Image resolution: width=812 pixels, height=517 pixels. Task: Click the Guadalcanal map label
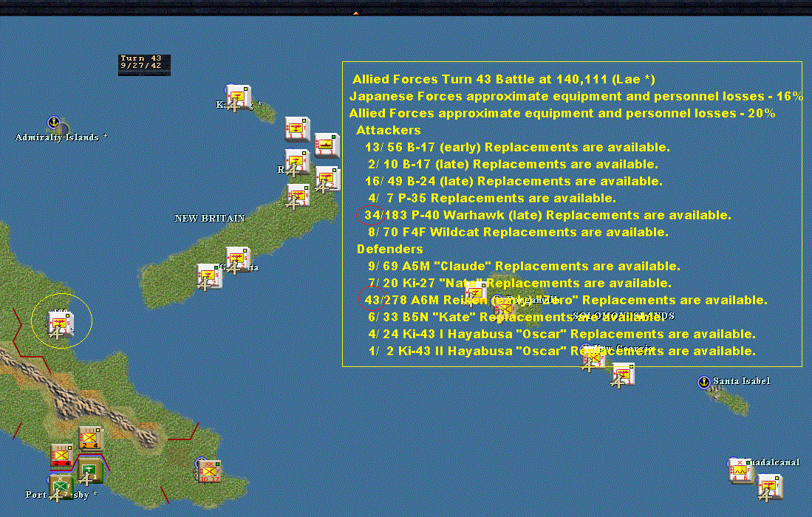pos(774,462)
